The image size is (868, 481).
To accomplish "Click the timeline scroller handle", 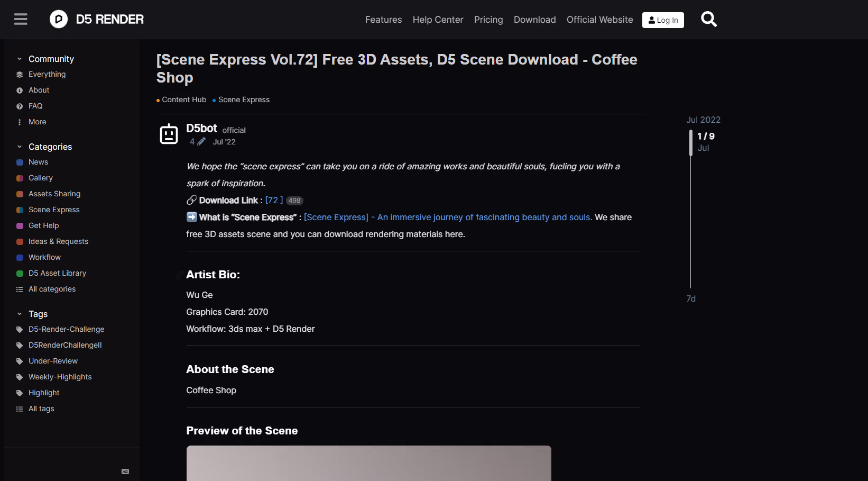I will pos(690,142).
